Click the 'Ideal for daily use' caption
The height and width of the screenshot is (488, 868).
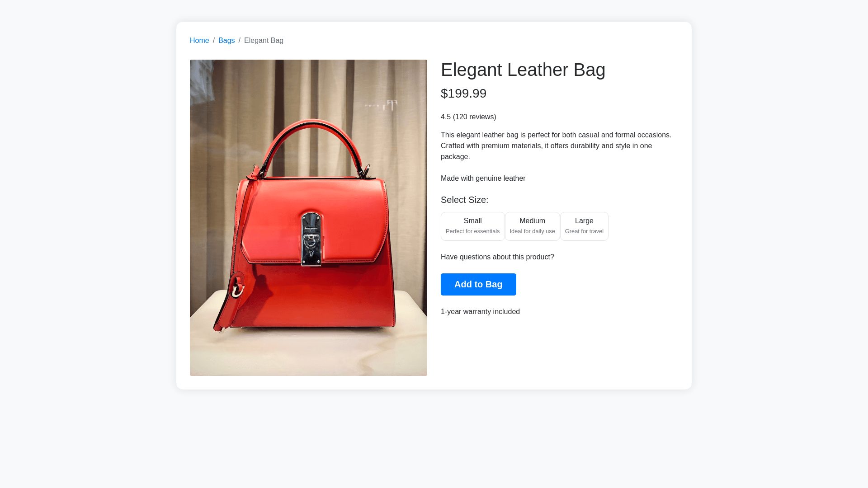[x=532, y=231]
